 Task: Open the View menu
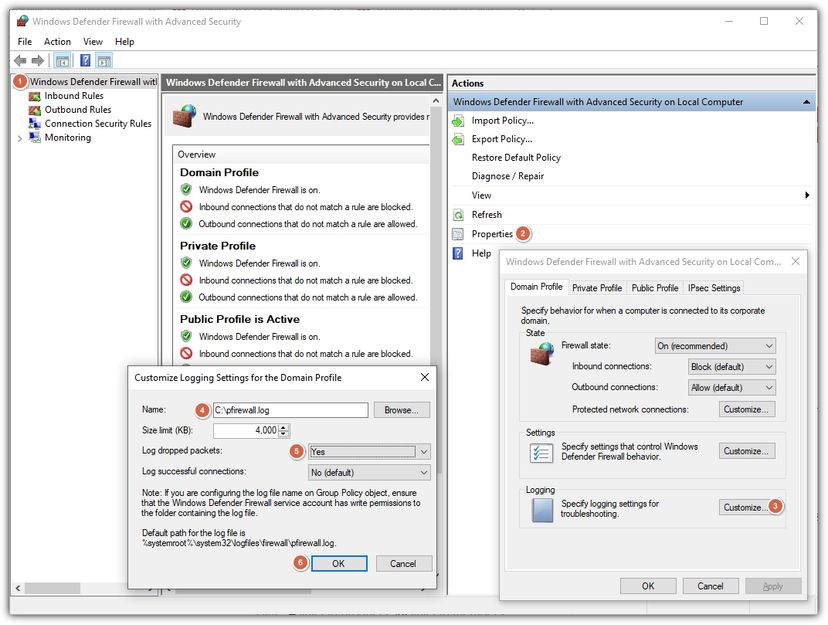point(92,42)
